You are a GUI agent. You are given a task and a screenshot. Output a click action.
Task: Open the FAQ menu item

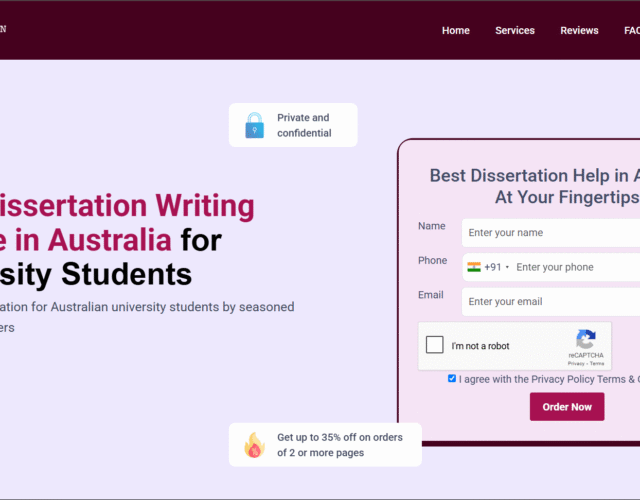(x=630, y=30)
